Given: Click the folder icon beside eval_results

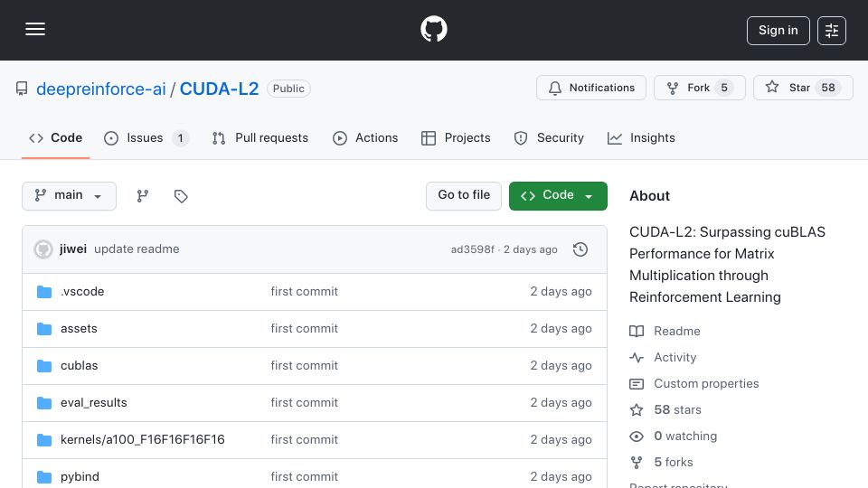Looking at the screenshot, I should 44,403.
